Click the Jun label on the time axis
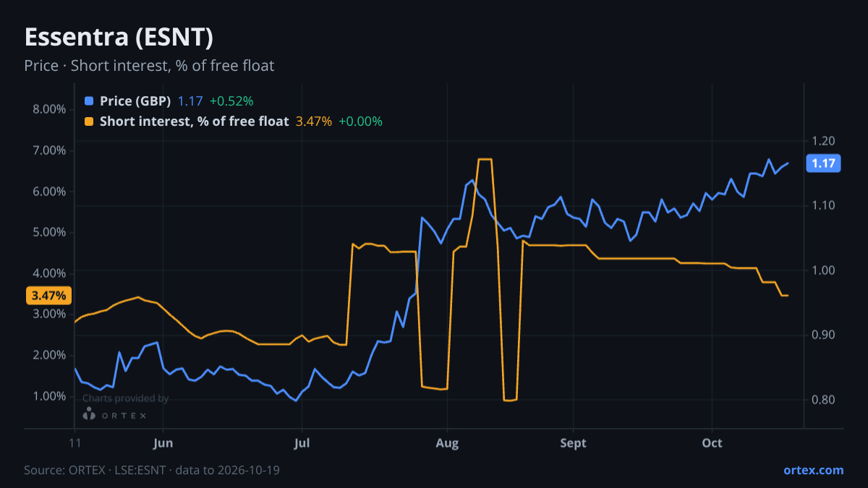 [163, 442]
